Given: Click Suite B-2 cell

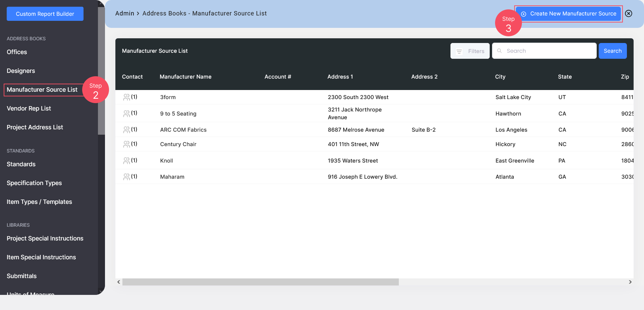Looking at the screenshot, I should click(x=423, y=130).
